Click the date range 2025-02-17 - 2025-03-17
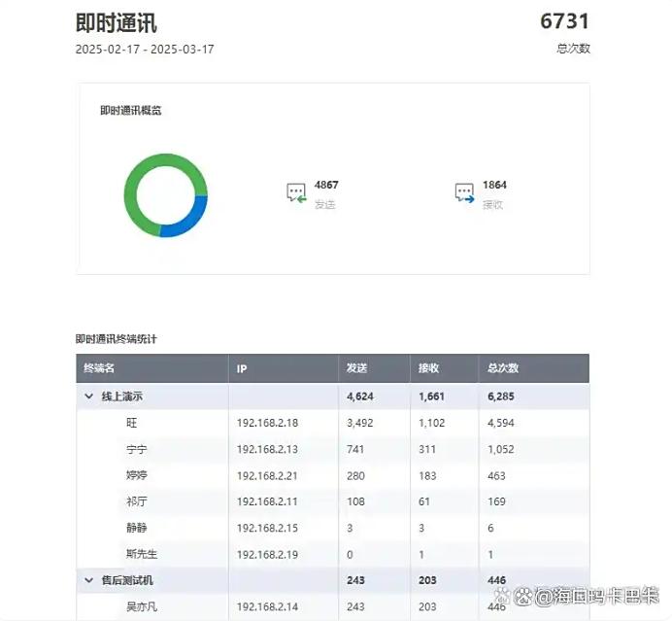Image resolution: width=672 pixels, height=621 pixels. coord(145,49)
